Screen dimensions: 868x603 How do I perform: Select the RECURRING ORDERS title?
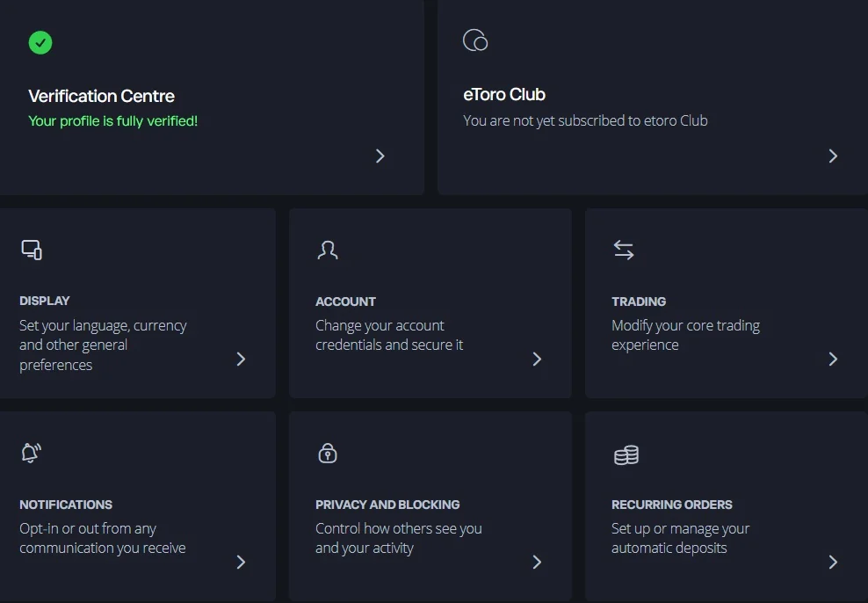click(671, 505)
